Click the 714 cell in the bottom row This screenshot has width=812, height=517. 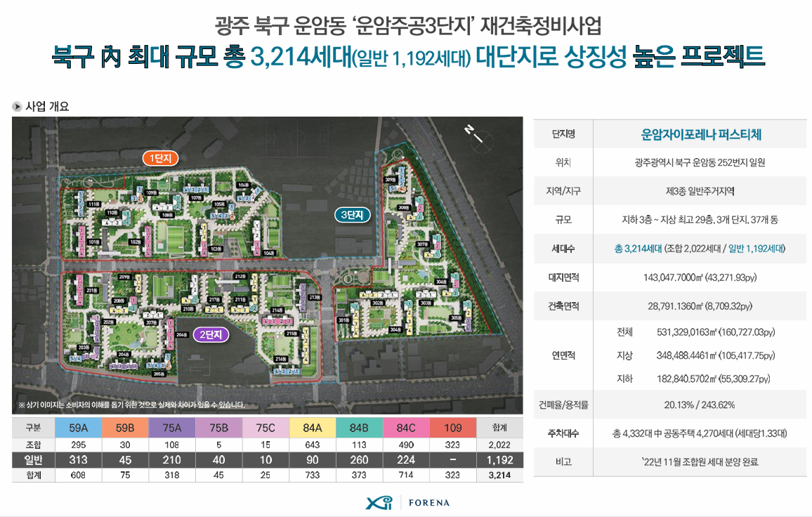[406, 475]
